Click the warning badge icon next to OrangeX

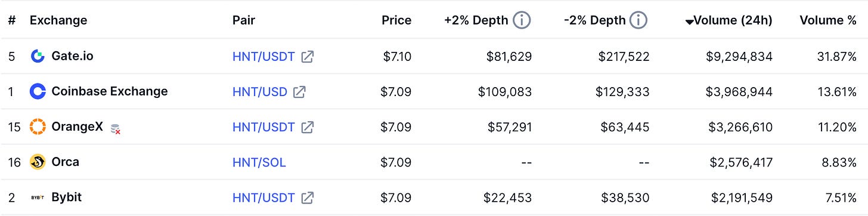coord(116,128)
